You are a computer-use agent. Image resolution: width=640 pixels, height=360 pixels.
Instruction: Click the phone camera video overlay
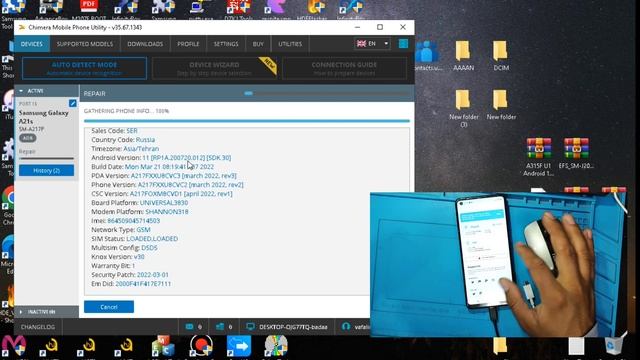[x=498, y=264]
